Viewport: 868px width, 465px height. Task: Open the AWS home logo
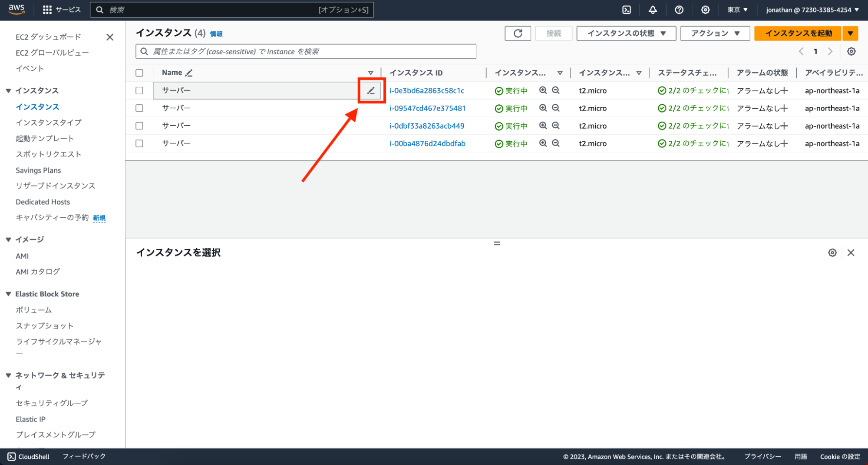click(x=17, y=10)
